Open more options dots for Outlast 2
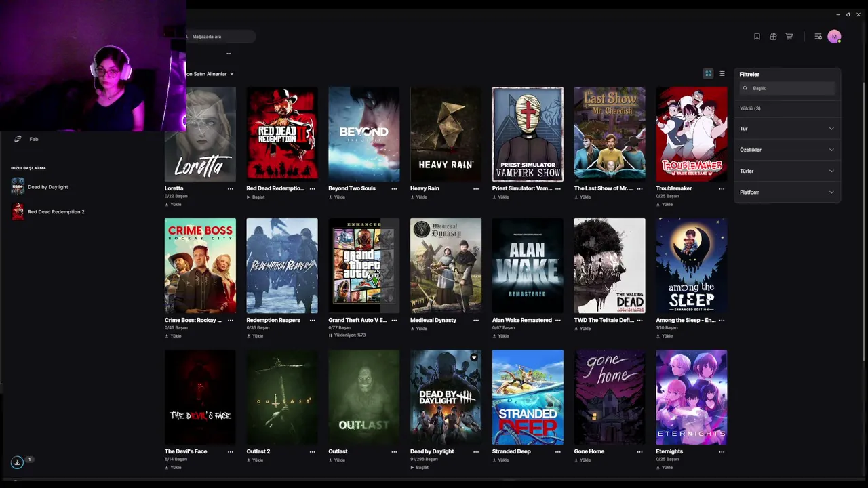Screen dimensions: 868x488 (312, 451)
